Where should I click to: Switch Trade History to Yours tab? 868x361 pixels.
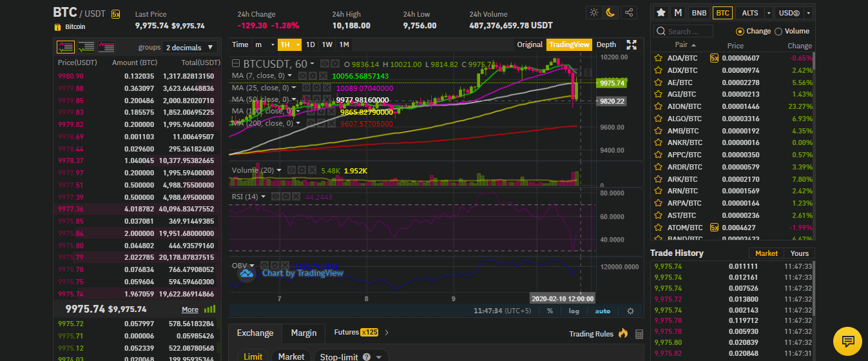[799, 253]
